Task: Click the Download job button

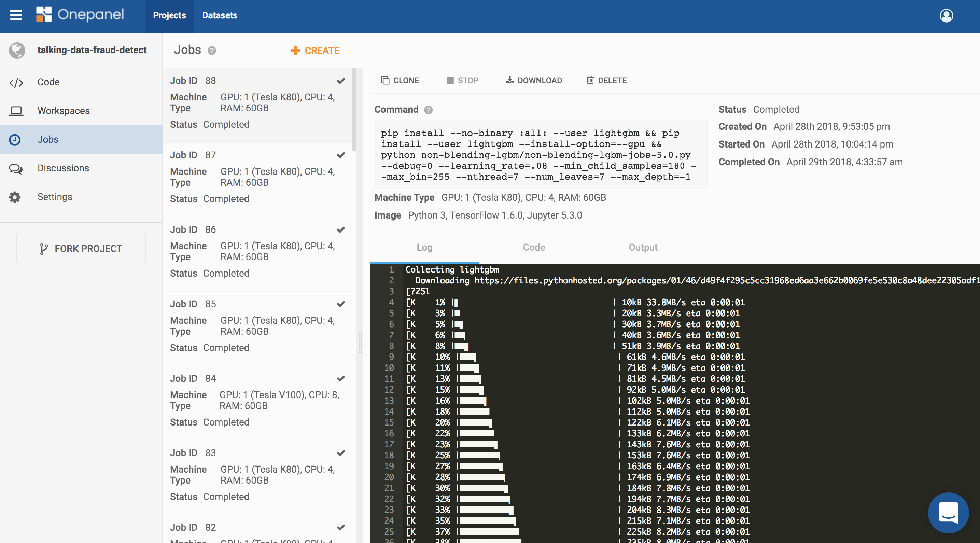Action: [534, 80]
